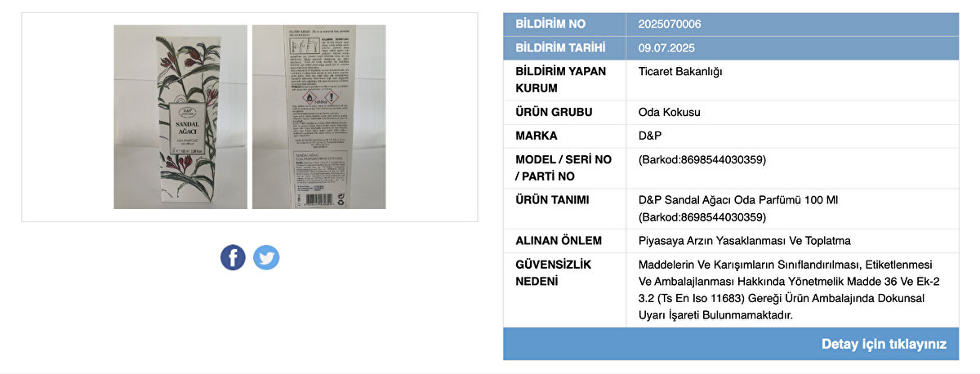Select the notification number 2025070006
Screen dimensions: 980x374
pos(670,24)
